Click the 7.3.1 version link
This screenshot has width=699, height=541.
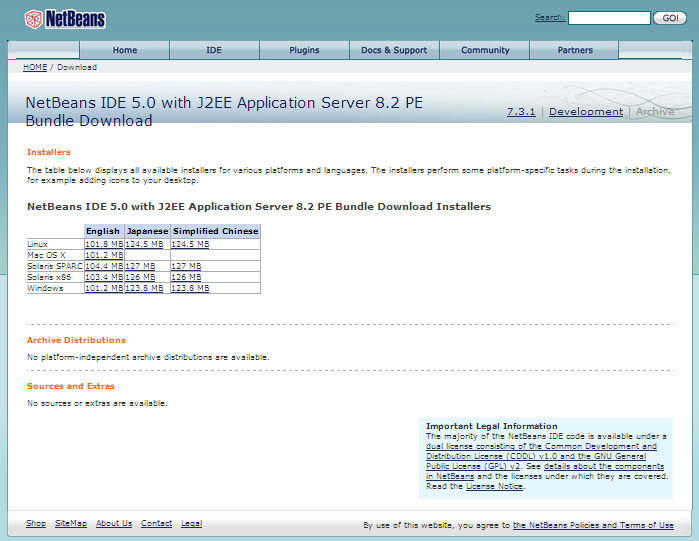tap(521, 111)
